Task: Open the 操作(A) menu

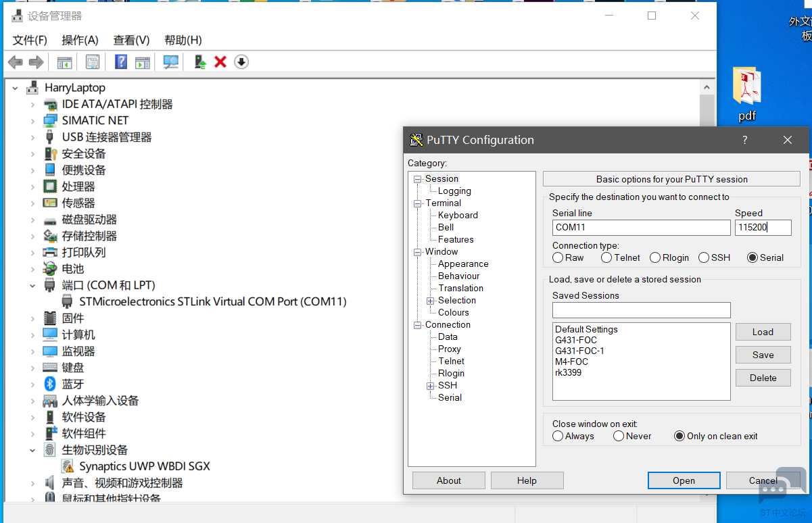Action: (80, 40)
